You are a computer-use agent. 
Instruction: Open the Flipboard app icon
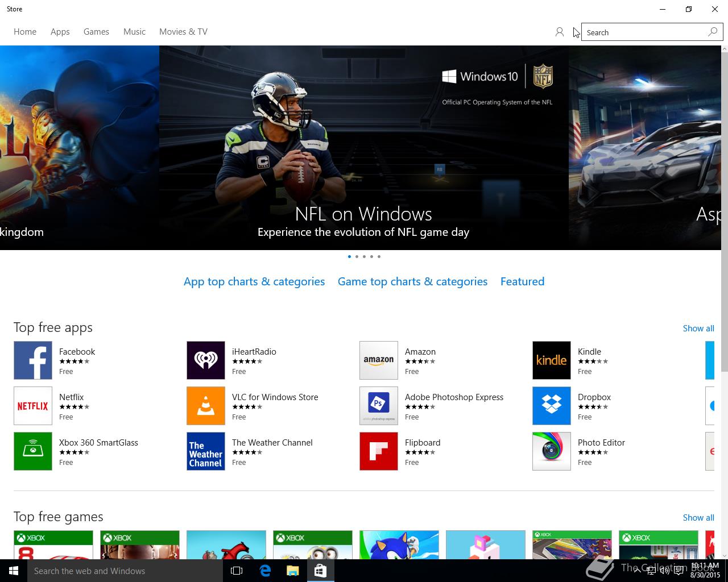tap(379, 451)
